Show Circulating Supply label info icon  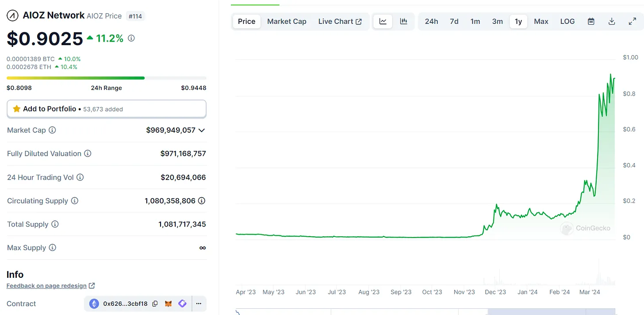coord(75,201)
